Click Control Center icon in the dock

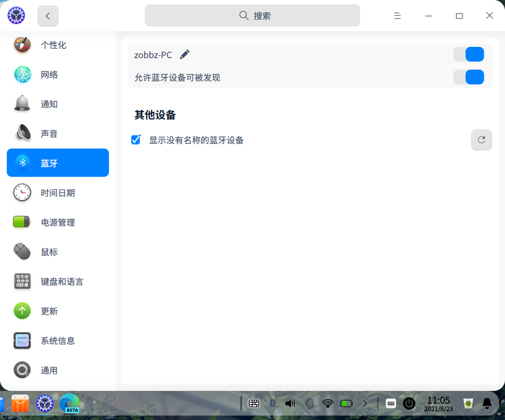[45, 403]
